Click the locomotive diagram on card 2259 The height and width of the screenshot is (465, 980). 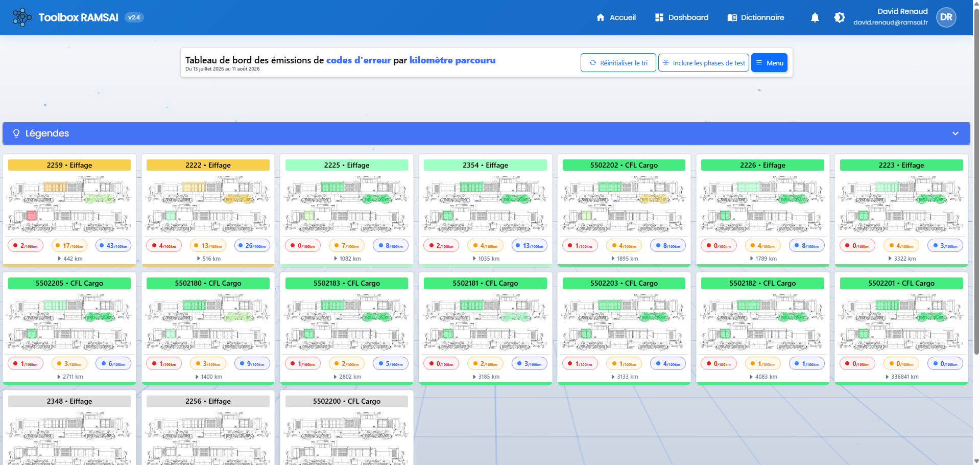click(69, 203)
